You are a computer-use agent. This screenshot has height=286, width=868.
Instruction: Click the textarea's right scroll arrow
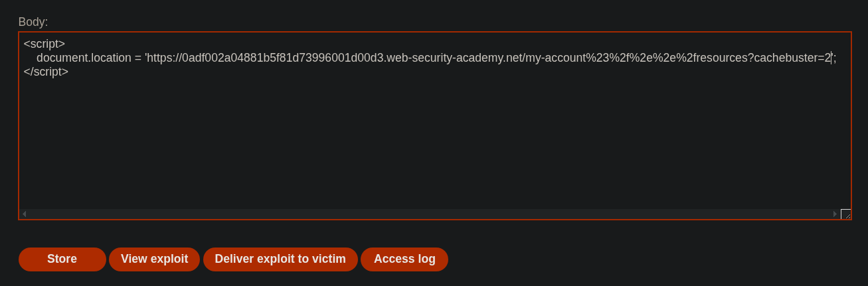click(835, 214)
